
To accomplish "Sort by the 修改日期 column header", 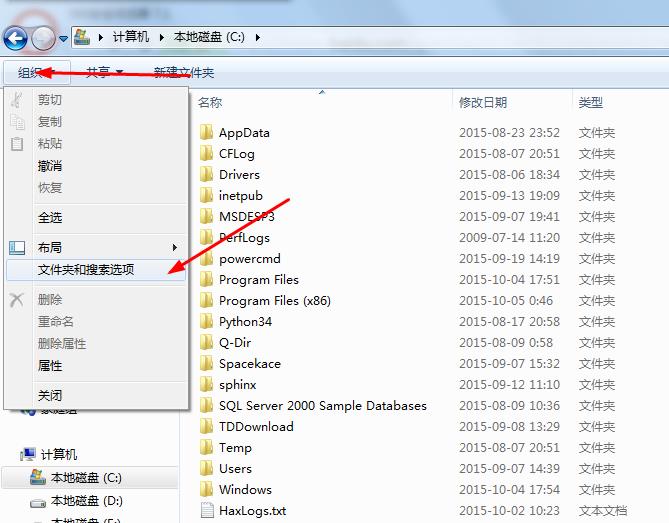I will [483, 102].
